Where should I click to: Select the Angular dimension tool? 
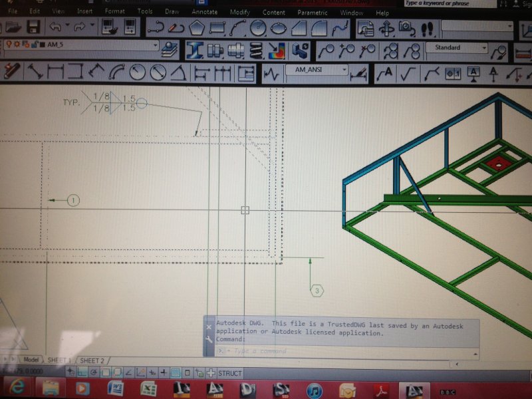[178, 72]
